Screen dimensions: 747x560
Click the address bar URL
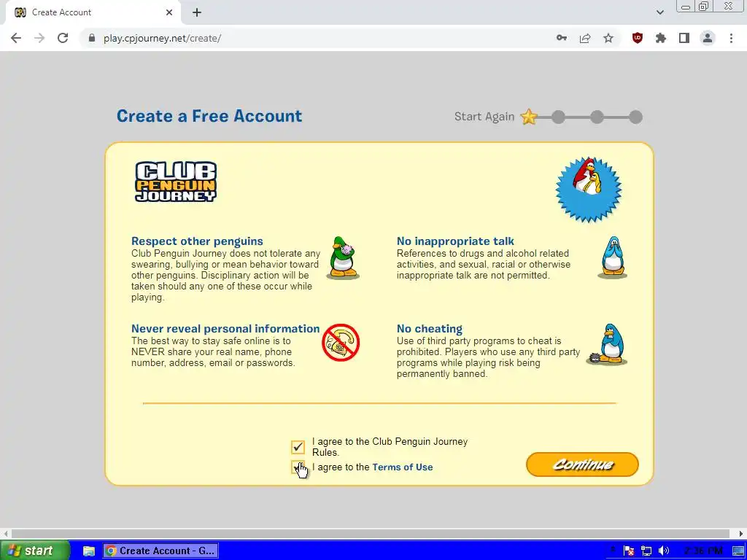tap(162, 38)
